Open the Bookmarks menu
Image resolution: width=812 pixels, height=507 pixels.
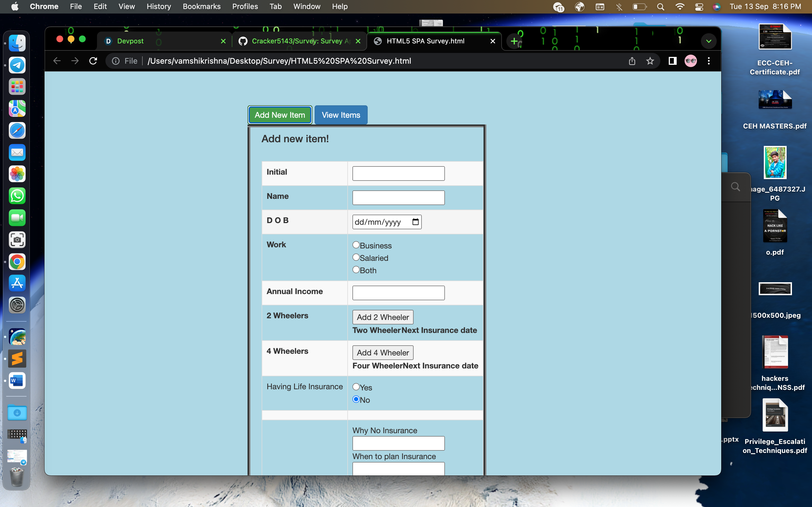pyautogui.click(x=201, y=6)
